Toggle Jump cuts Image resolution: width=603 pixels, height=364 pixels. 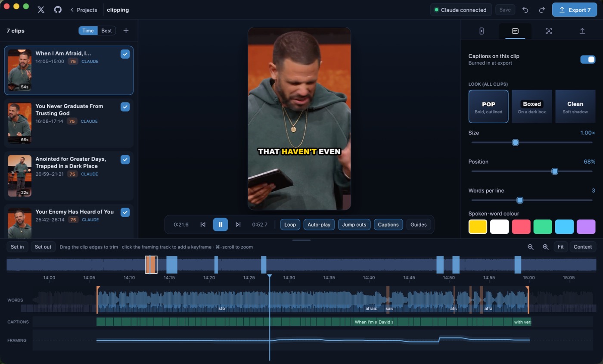click(x=354, y=224)
